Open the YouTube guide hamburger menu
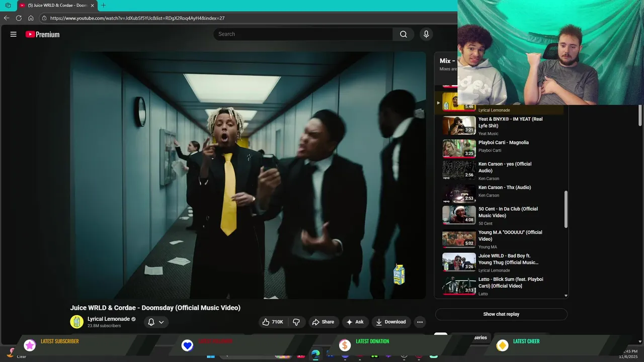Viewport: 644px width, 362px height. pyautogui.click(x=14, y=34)
